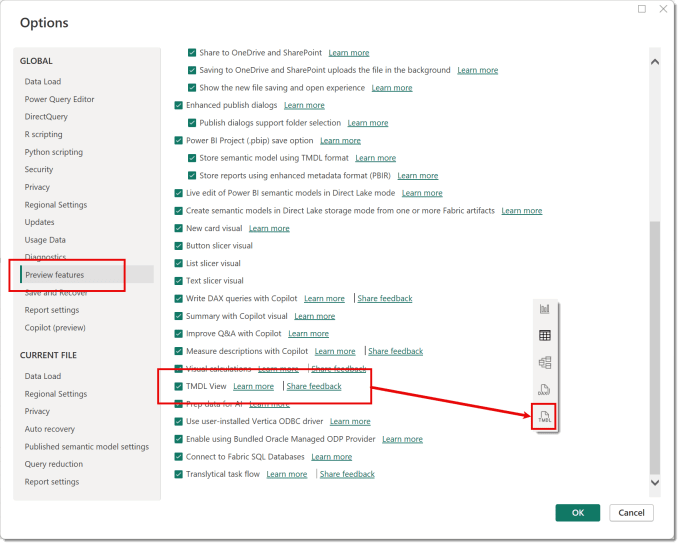Uncheck Share to OneDrive and SharePoint
Screen dimensions: 680x545
(193, 53)
